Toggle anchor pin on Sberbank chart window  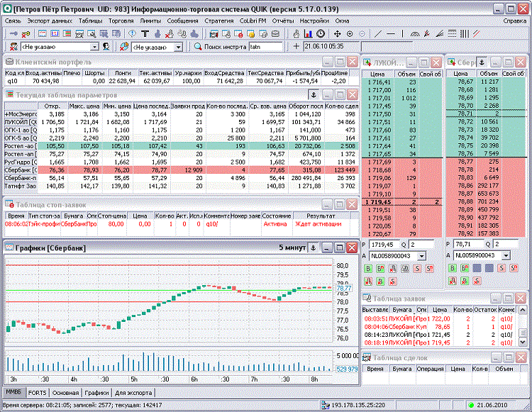point(314,248)
